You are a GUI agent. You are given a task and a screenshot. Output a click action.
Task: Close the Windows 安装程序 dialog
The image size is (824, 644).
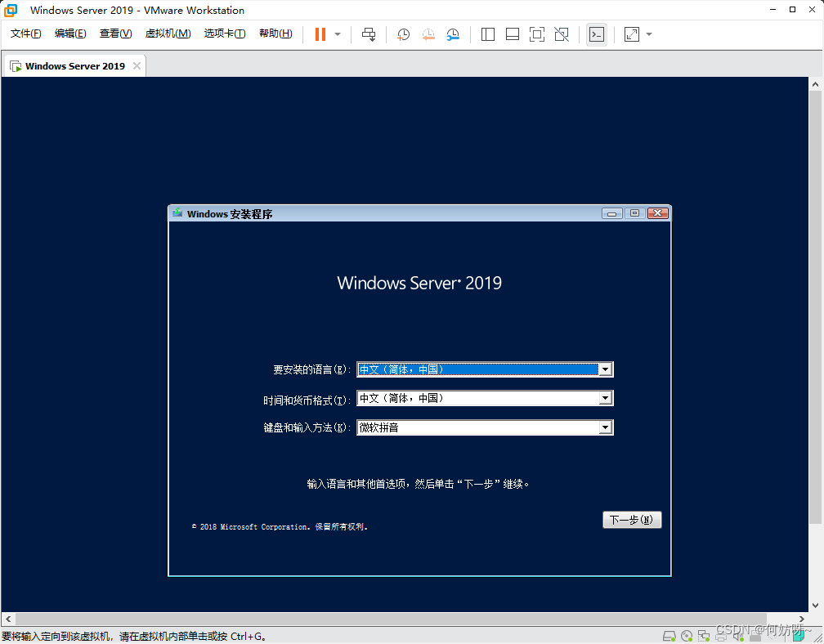(657, 213)
